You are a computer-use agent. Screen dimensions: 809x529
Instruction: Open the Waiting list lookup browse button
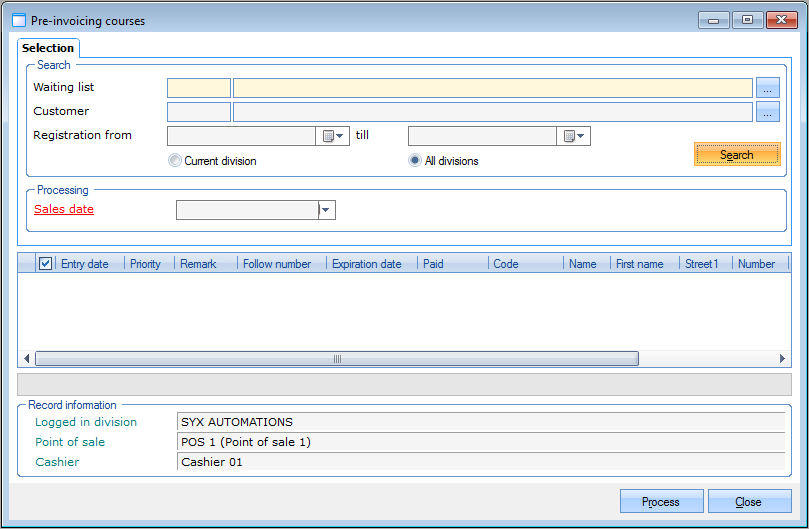(x=767, y=88)
